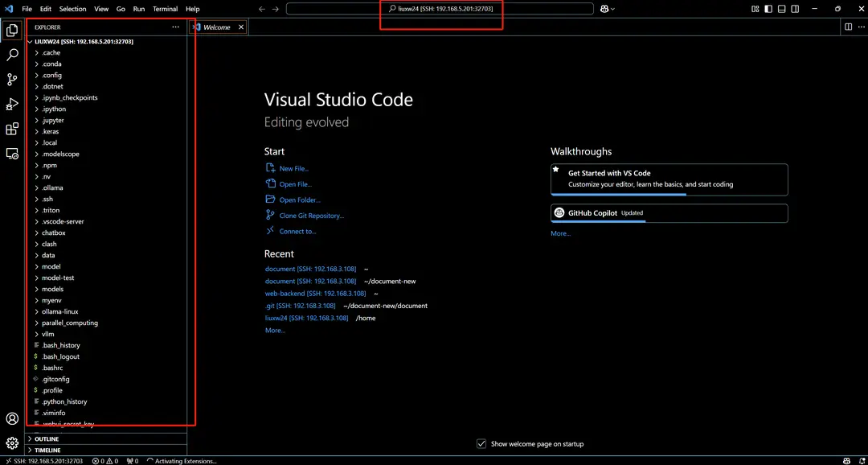The image size is (868, 465).
Task: Open the Copilot chat icon in title bar
Action: point(604,9)
